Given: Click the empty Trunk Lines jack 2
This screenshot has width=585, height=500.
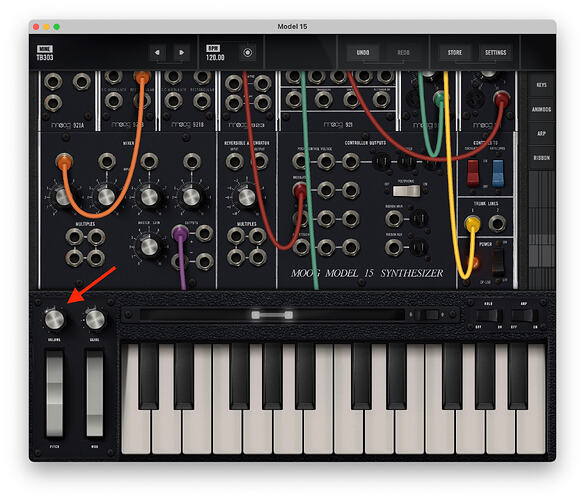Looking at the screenshot, I should tap(497, 224).
